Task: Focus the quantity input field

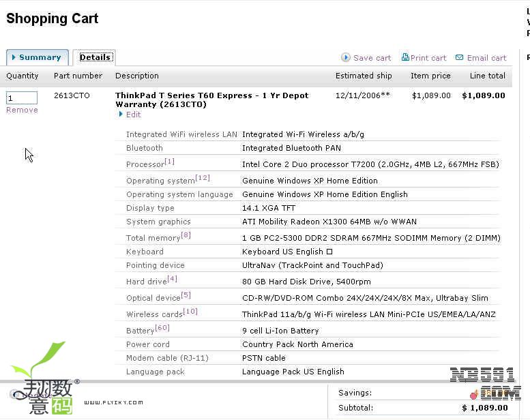Action: (x=22, y=98)
